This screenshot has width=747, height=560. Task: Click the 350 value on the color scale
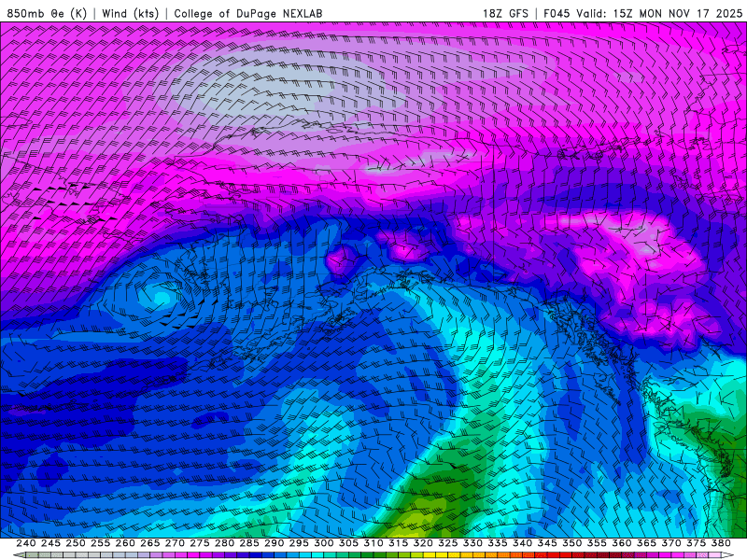(x=571, y=543)
